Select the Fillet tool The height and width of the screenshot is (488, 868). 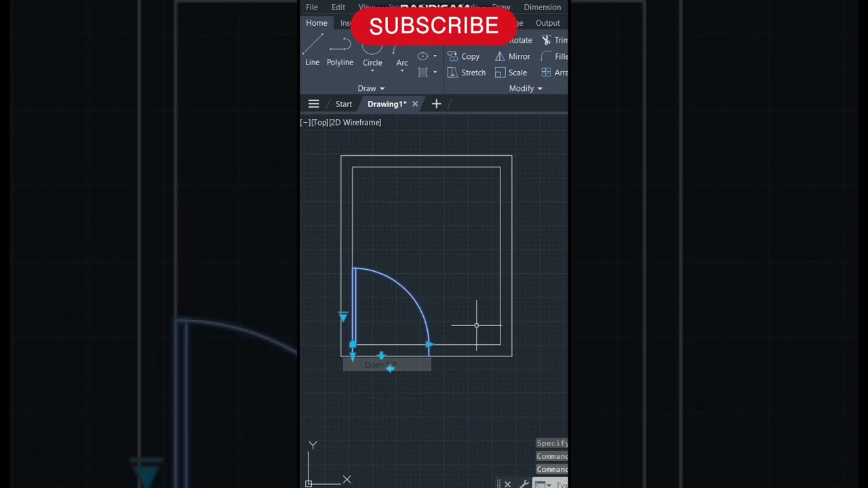[555, 56]
